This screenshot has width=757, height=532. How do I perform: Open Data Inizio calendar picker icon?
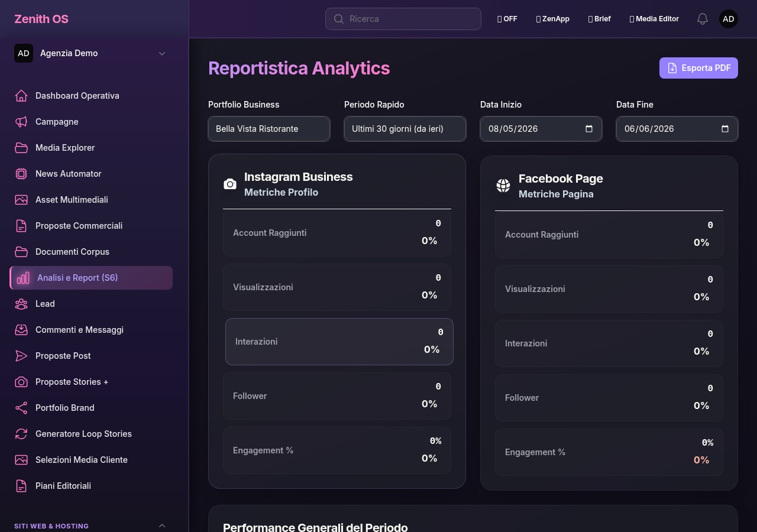589,129
